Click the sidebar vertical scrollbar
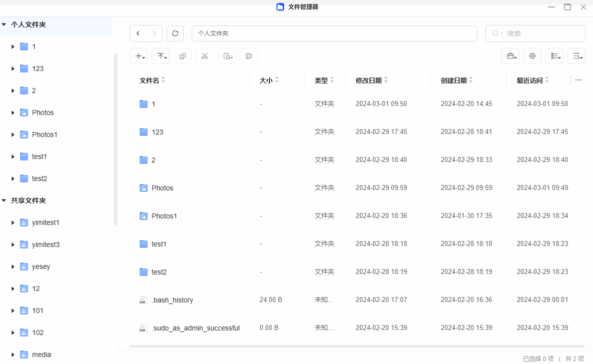The width and height of the screenshot is (593, 364). tap(116, 139)
